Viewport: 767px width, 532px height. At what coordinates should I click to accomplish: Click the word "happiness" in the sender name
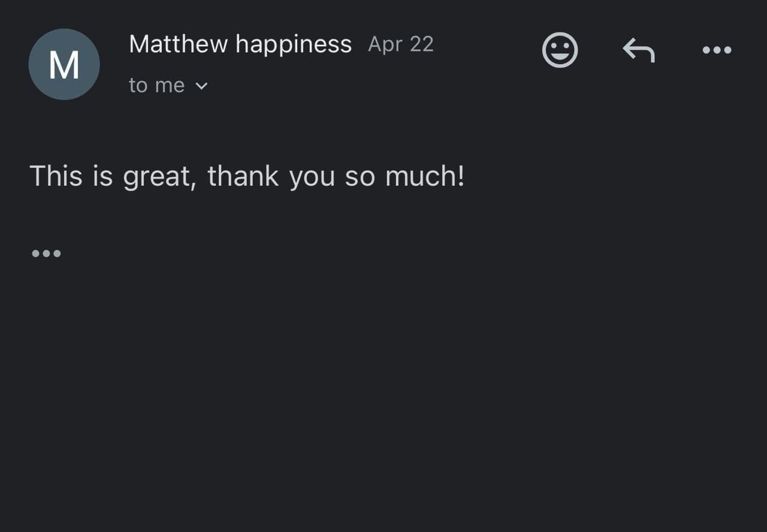294,44
